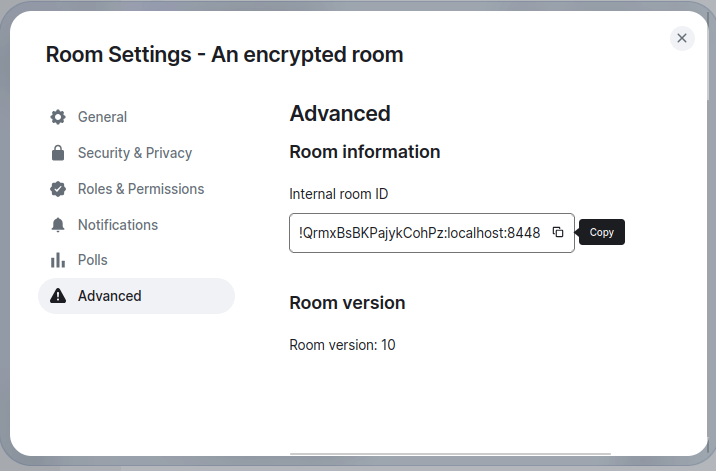The width and height of the screenshot is (716, 471).
Task: Click the lock icon for Security & Privacy
Action: [58, 153]
